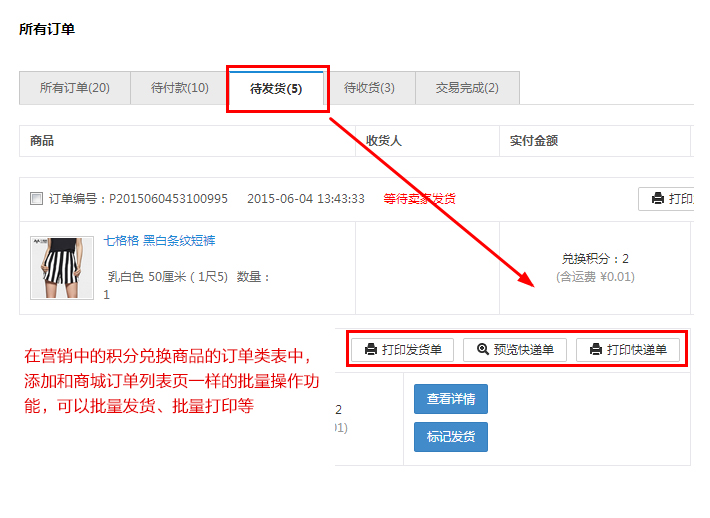Tick the checkbox for order P2015060453100995

pyautogui.click(x=37, y=199)
